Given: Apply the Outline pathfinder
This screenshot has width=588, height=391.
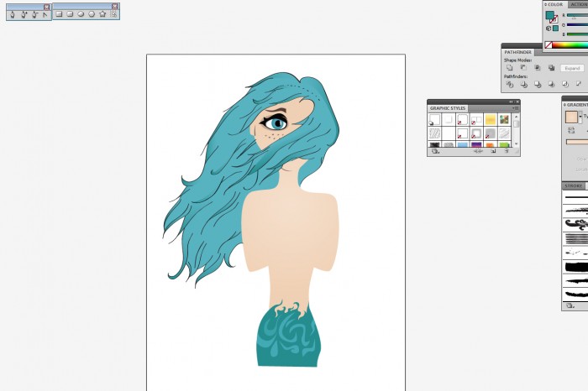Looking at the screenshot, I should tap(565, 84).
